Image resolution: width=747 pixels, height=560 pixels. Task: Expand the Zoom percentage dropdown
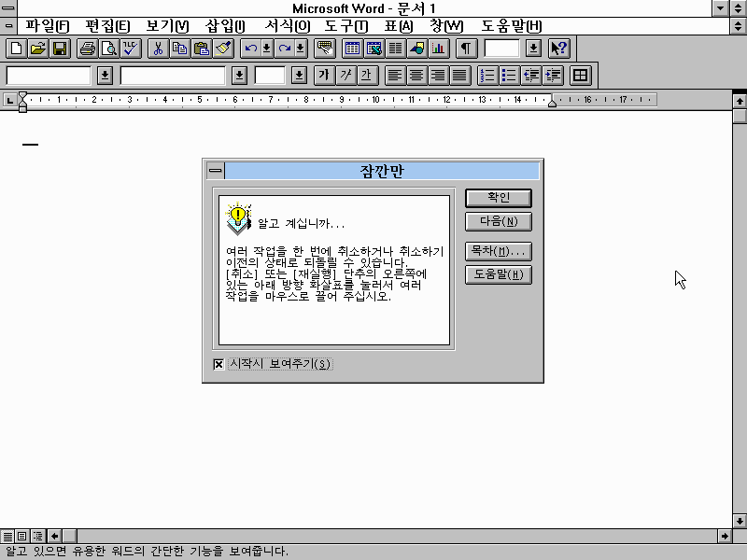[533, 49]
